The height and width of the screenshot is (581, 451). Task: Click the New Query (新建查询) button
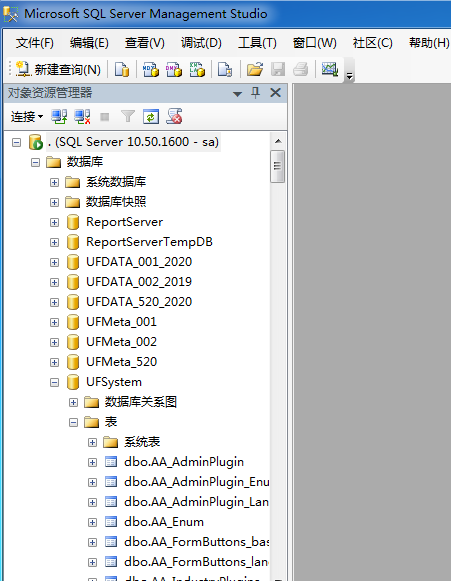(x=58, y=69)
